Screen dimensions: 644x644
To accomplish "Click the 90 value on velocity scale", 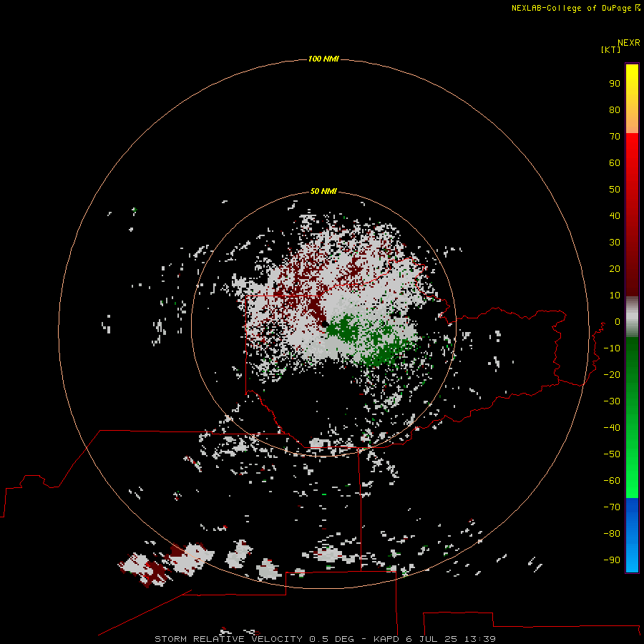I will pyautogui.click(x=615, y=84).
